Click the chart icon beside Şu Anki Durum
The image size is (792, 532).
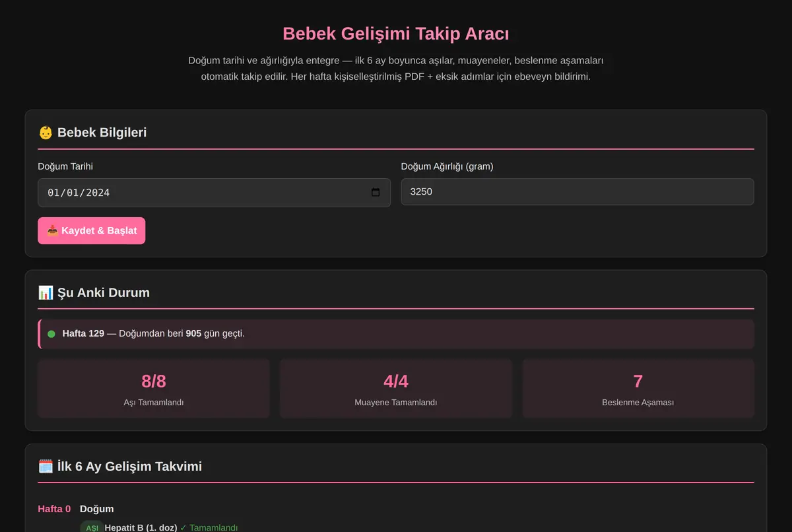pyautogui.click(x=46, y=292)
